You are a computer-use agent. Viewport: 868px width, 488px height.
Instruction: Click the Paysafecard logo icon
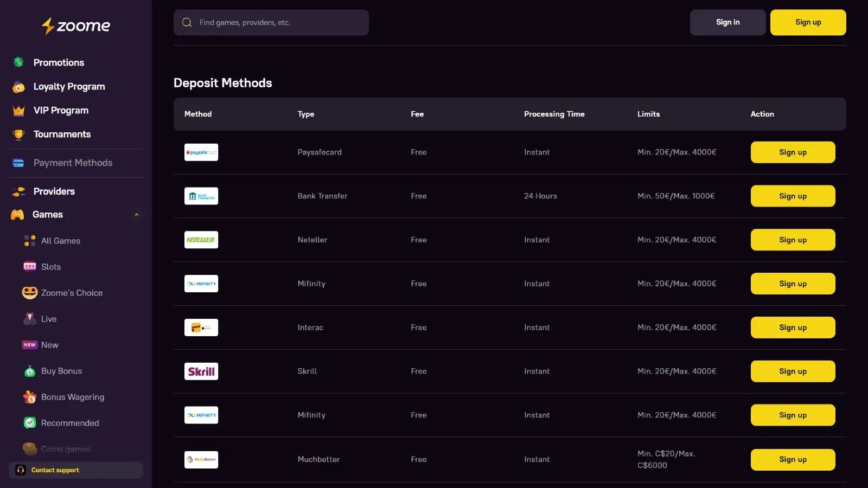coord(201,152)
